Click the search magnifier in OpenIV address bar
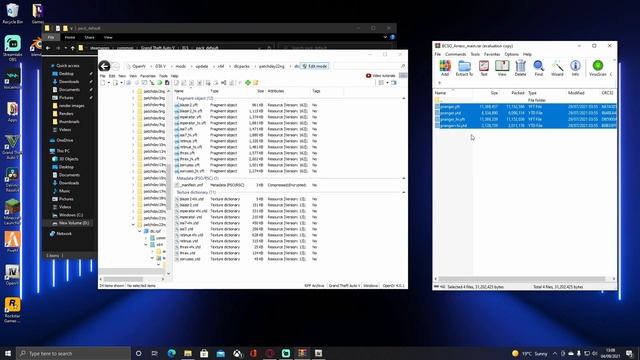640x360 pixels. [x=402, y=66]
